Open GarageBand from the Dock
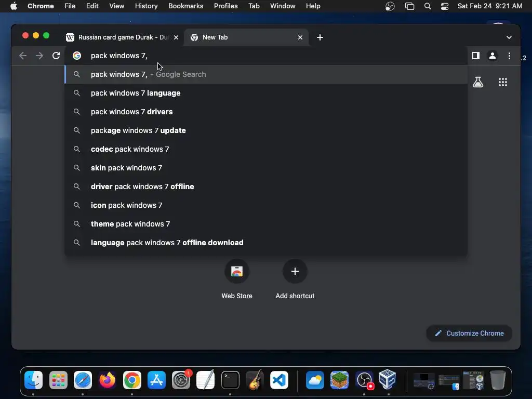 [255, 380]
